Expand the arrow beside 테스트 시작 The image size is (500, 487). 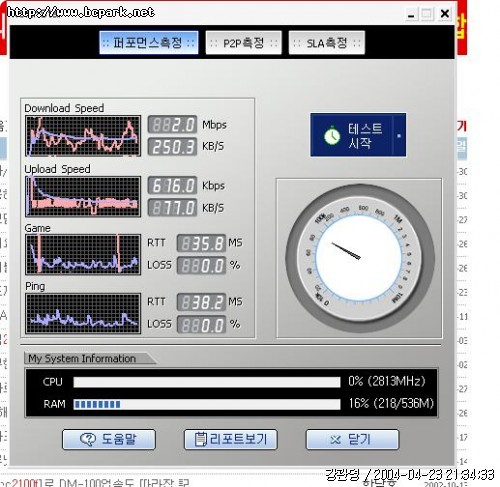click(399, 135)
